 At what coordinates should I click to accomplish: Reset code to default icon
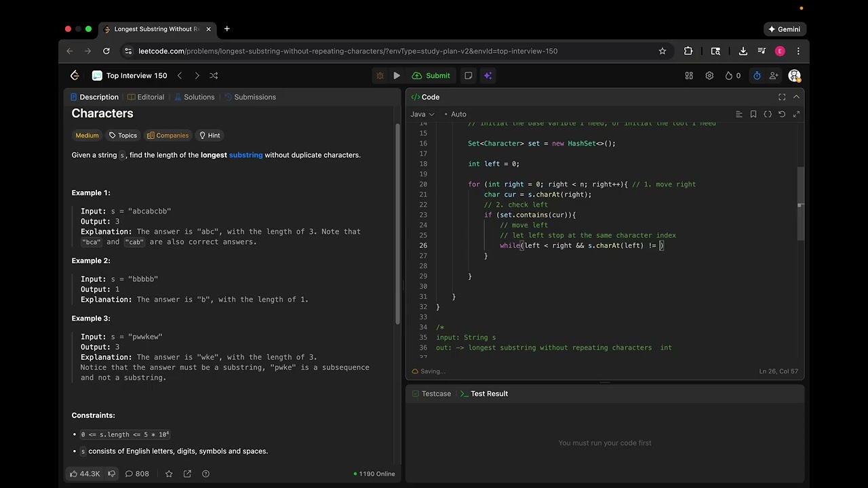click(x=782, y=114)
